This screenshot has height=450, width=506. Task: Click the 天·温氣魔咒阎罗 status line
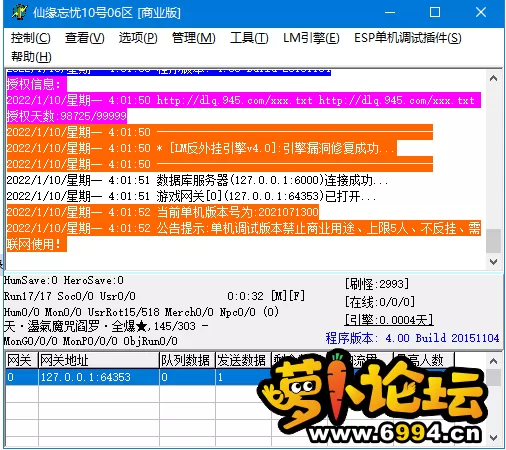(x=106, y=326)
